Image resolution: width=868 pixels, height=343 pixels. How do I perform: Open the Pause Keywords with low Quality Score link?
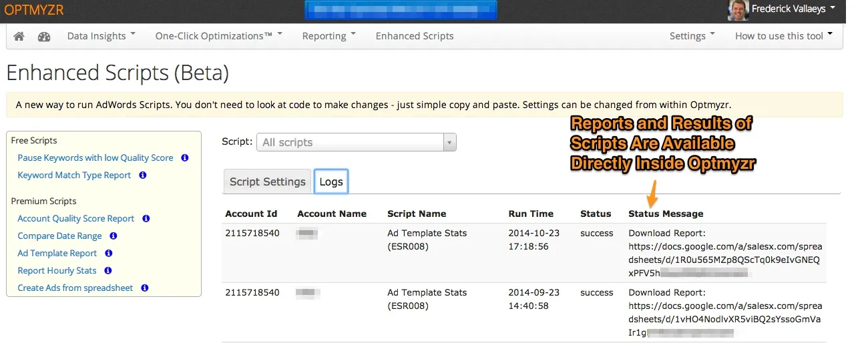95,158
